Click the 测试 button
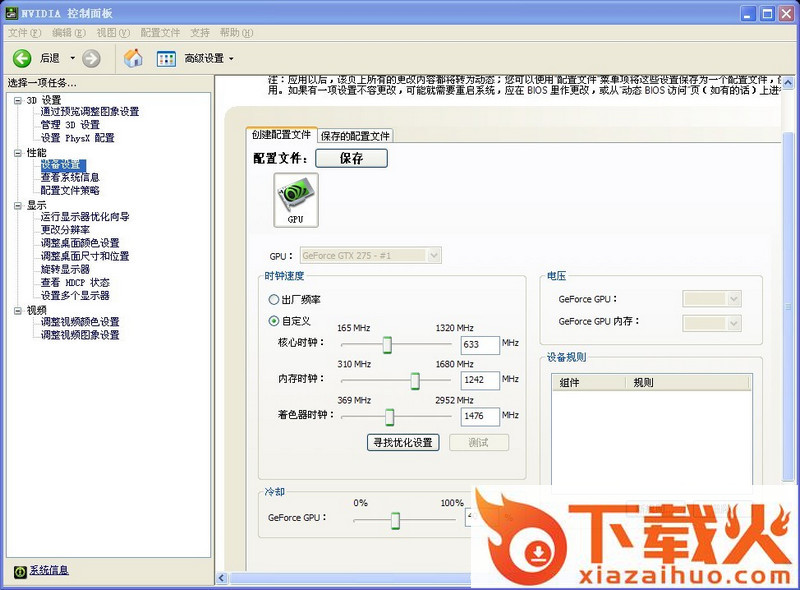The height and width of the screenshot is (590, 800). click(479, 442)
